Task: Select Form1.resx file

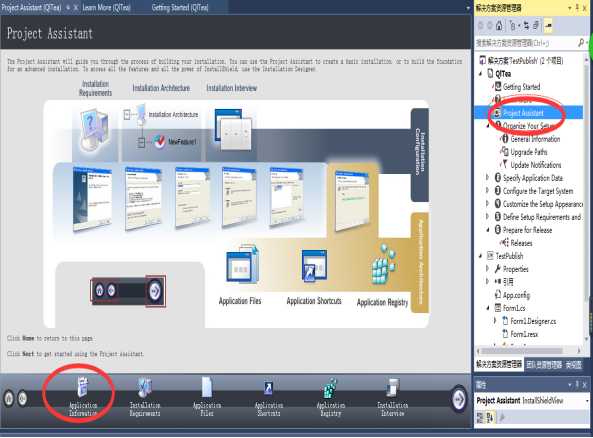Action: click(x=524, y=334)
